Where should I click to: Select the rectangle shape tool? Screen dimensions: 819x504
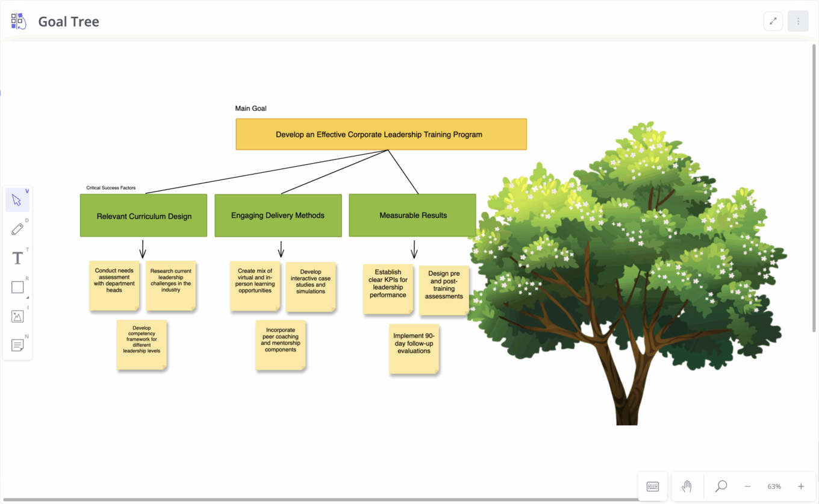point(17,287)
